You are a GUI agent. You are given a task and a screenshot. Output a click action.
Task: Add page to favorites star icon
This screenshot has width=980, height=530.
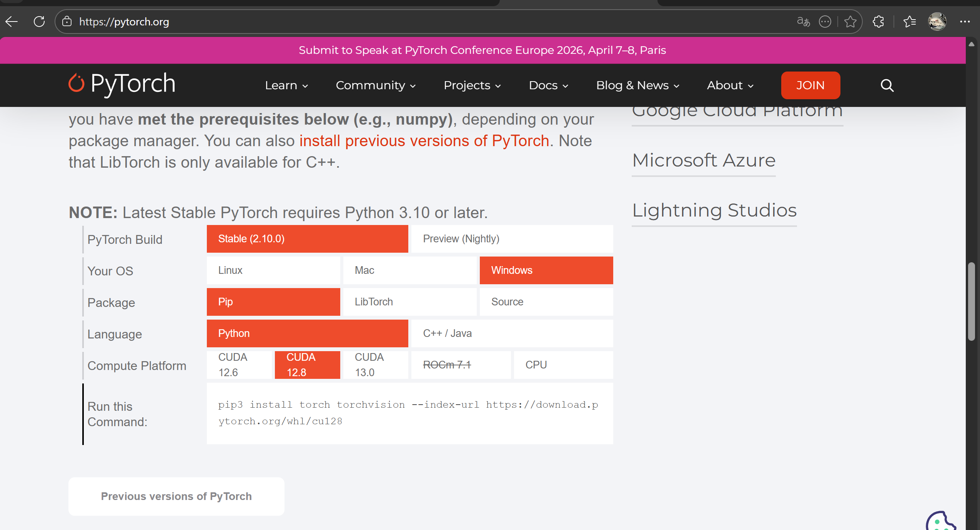pos(850,22)
